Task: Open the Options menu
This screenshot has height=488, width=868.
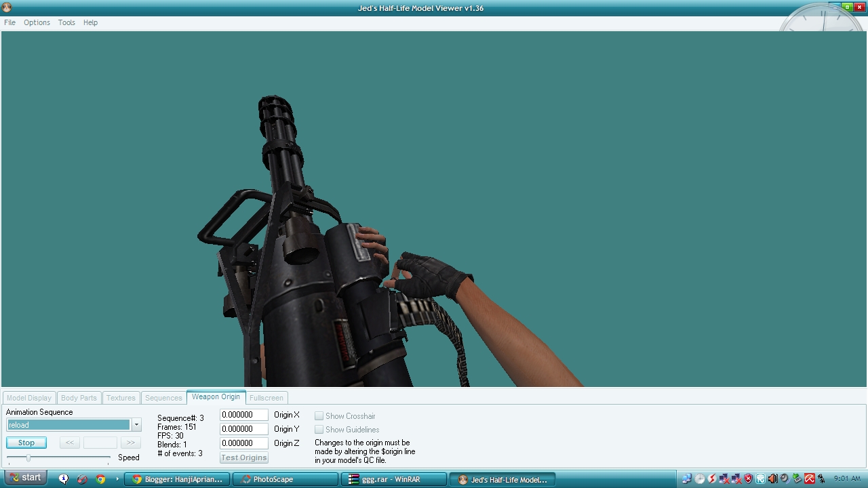Action: [x=37, y=22]
